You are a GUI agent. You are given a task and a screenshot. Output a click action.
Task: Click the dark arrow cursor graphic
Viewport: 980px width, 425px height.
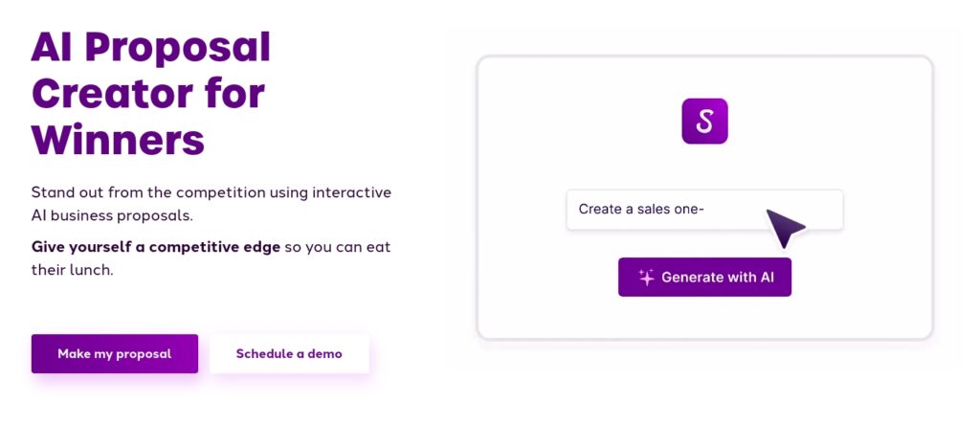pyautogui.click(x=785, y=228)
